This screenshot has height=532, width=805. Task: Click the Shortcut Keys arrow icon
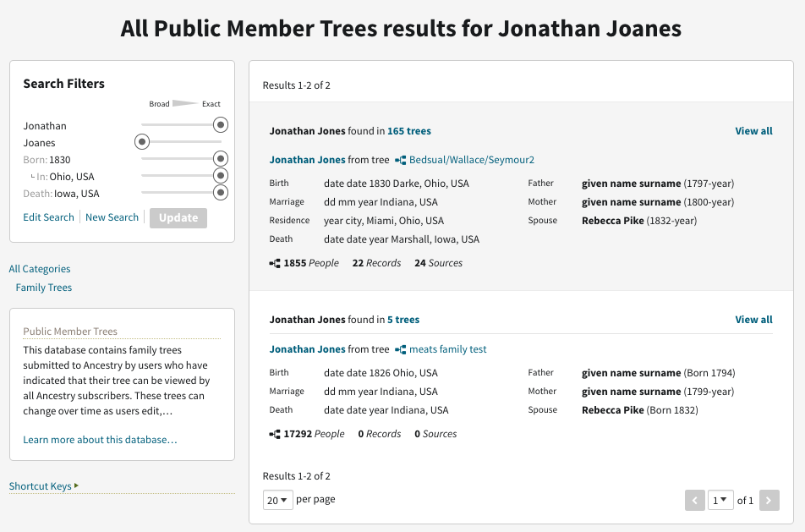[x=77, y=485]
